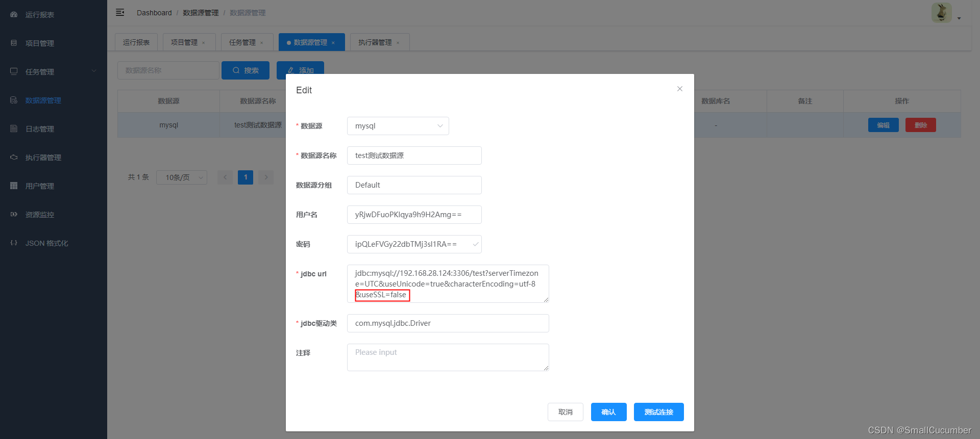980x439 pixels.
Task: Focus the 密码 input field
Action: (414, 244)
